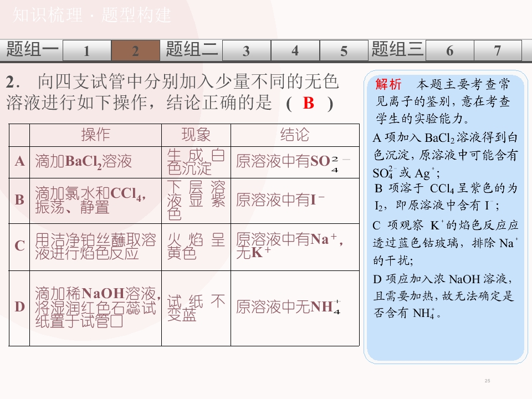Viewport: 532px width, 399px height.
Task: Open question tab 3
Action: [x=246, y=50]
